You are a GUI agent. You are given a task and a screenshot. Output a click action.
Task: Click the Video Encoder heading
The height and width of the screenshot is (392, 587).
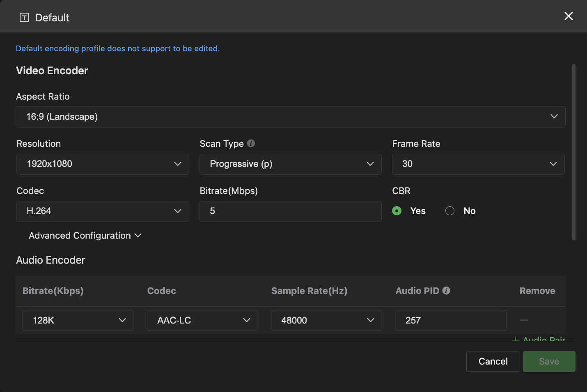[52, 71]
